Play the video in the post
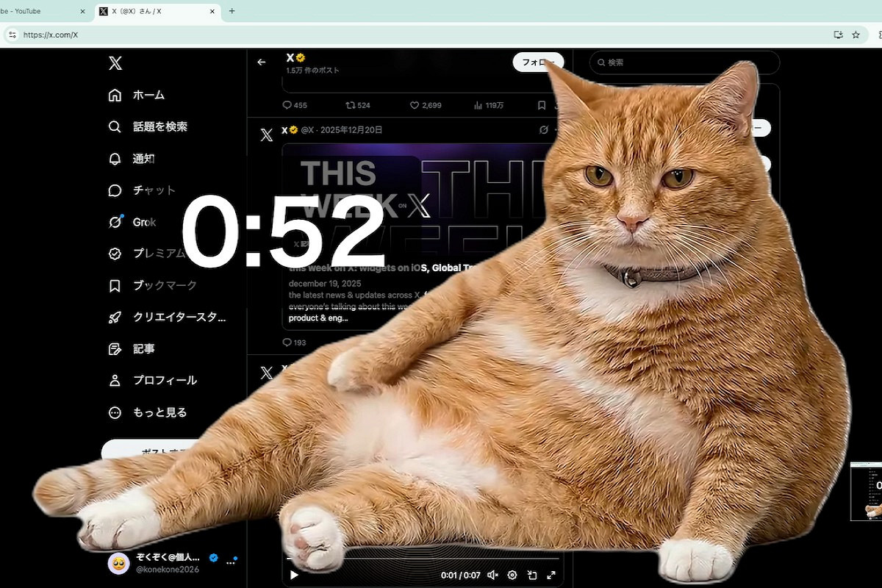The height and width of the screenshot is (588, 882). click(294, 576)
